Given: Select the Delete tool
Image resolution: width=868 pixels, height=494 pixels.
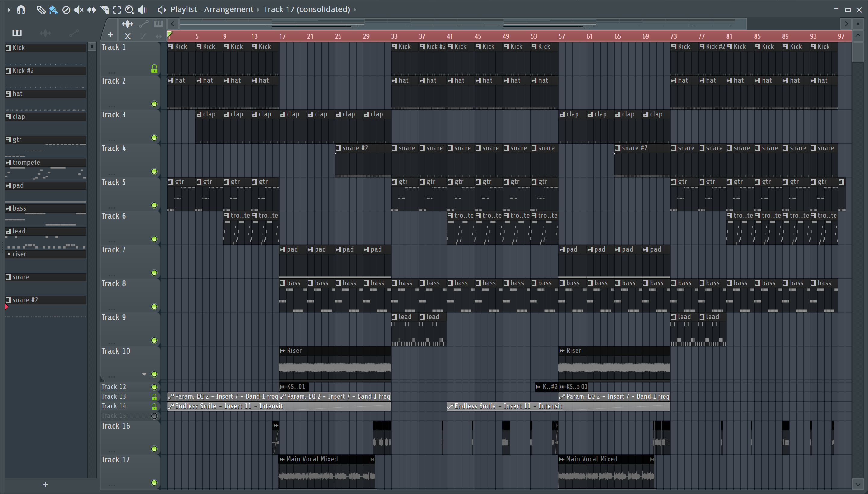Looking at the screenshot, I should 66,10.
